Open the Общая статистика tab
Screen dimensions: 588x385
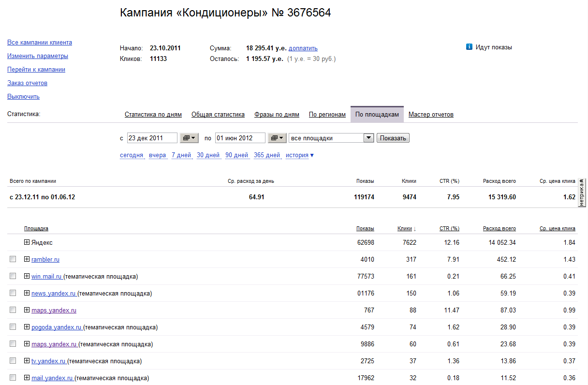[x=218, y=115]
